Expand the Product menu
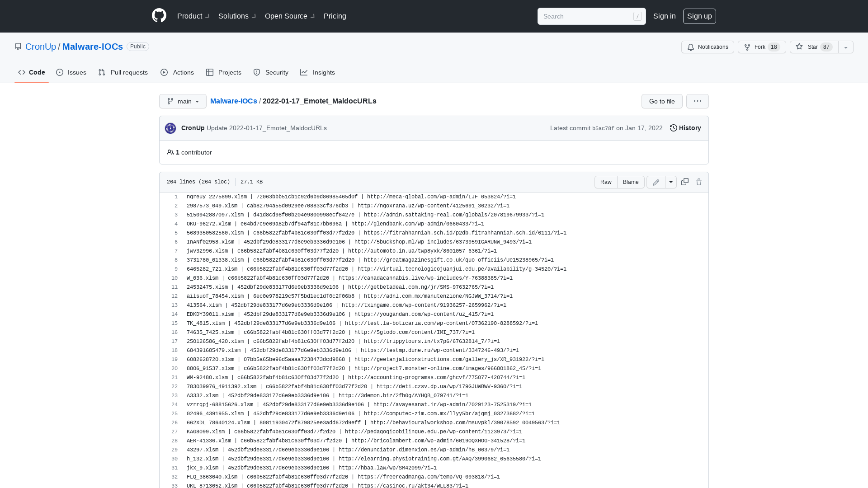This screenshot has height=488, width=868. click(x=193, y=16)
